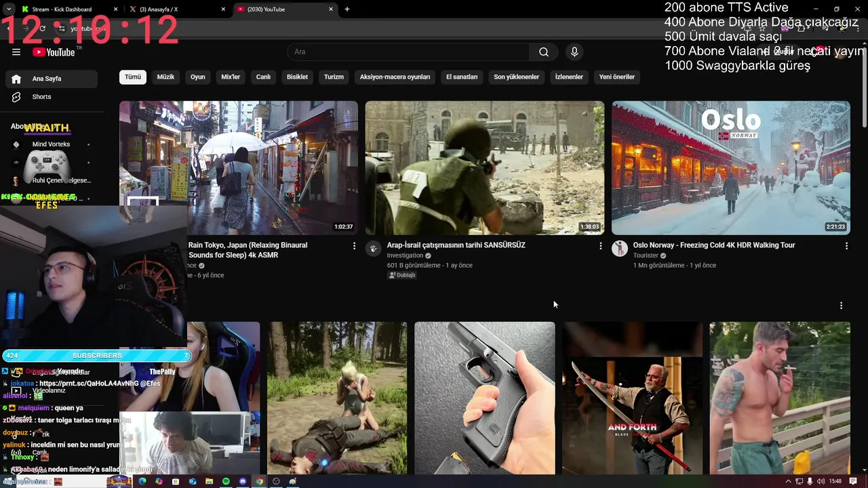Open OBS Studio from the taskbar
Viewport: 868px width, 488px height.
pyautogui.click(x=276, y=481)
